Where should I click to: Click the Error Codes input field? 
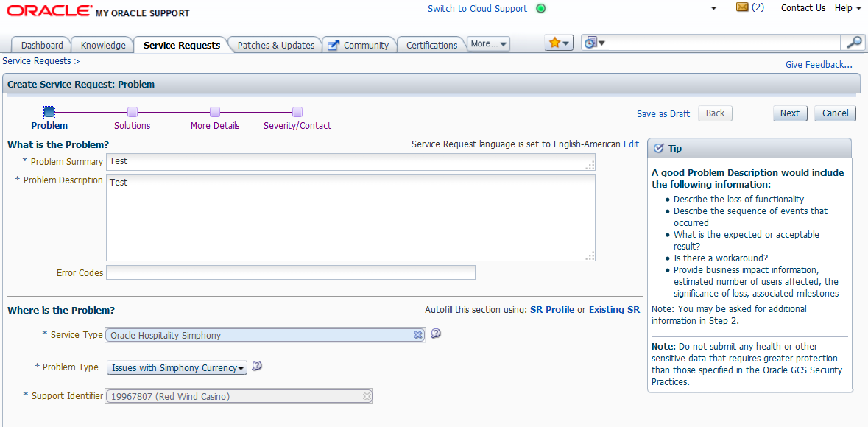click(x=291, y=272)
